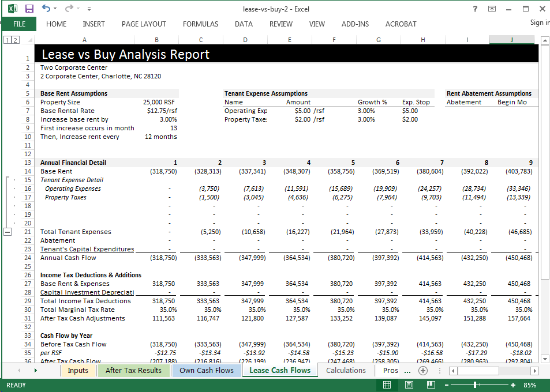Open the Own Cash Flows sheet tab
Screen dimensions: 550x392
(x=206, y=370)
